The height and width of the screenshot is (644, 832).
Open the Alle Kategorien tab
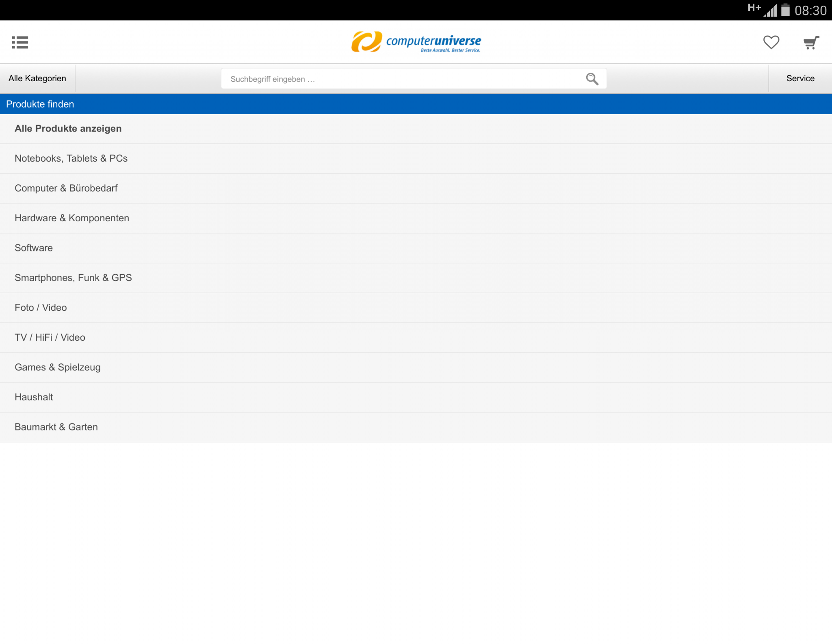click(x=37, y=78)
